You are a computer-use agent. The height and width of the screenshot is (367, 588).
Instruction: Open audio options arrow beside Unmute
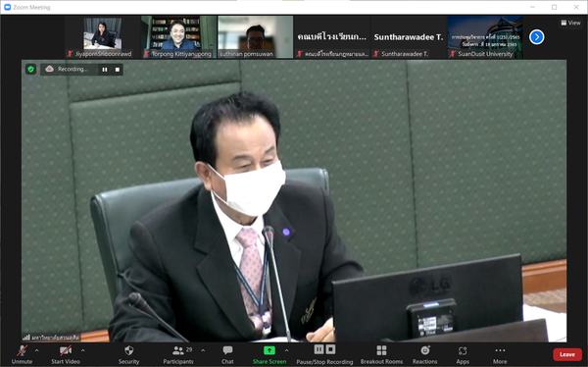click(37, 350)
